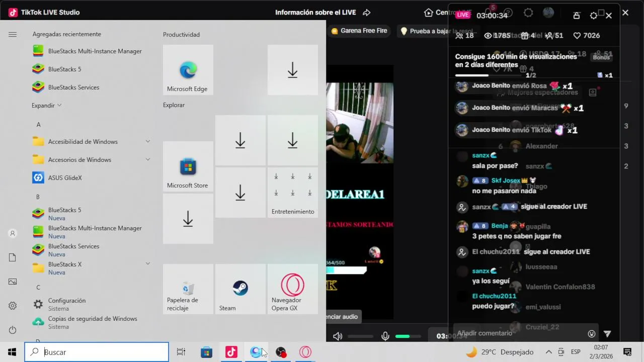Click the silenciar audio button

[x=343, y=317]
